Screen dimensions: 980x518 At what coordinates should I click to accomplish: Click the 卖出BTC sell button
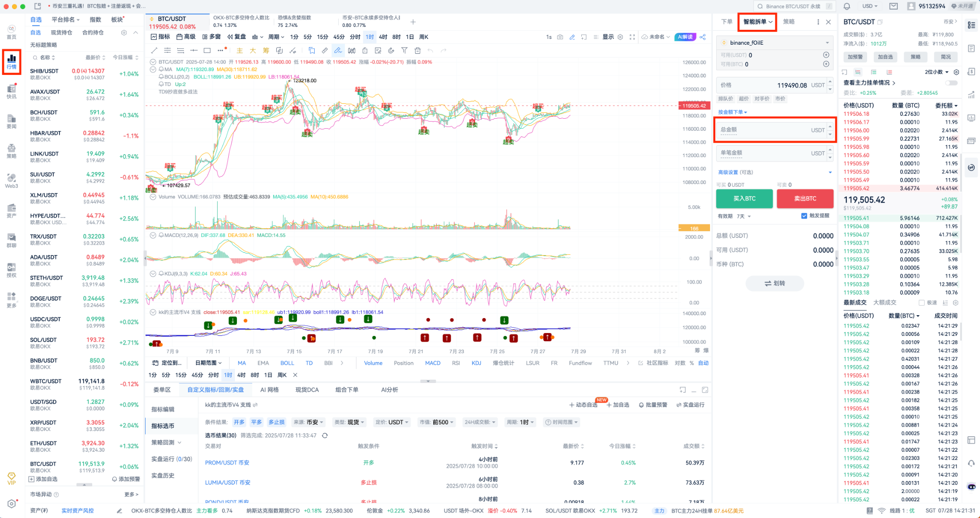point(805,198)
